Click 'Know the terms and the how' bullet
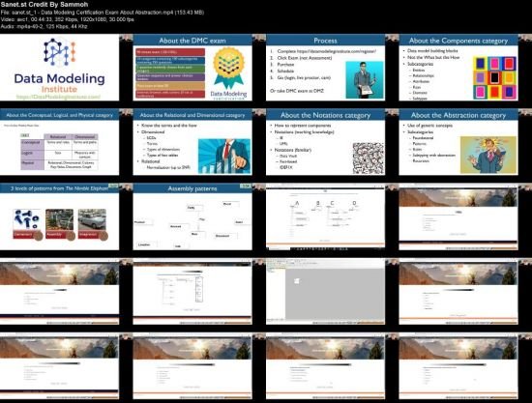 tap(169, 126)
